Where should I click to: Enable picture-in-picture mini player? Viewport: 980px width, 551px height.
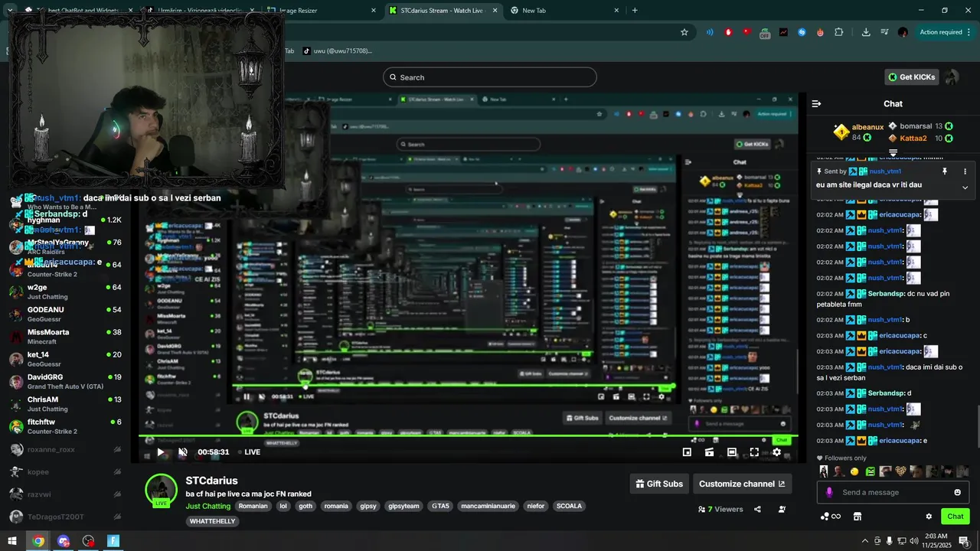[x=687, y=452]
